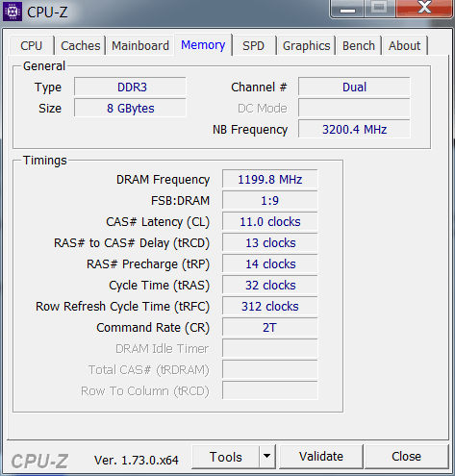Viewport: 455px width, 476px height.
Task: Click the empty DC Mode field
Action: click(354, 109)
